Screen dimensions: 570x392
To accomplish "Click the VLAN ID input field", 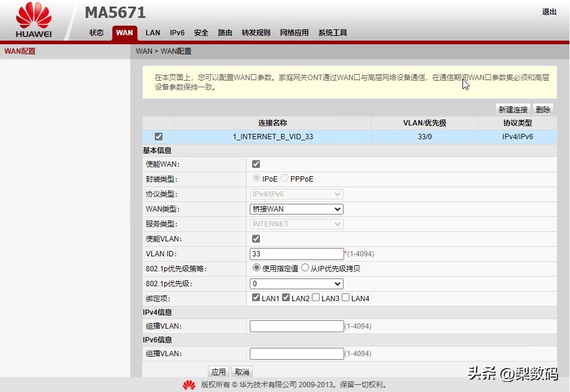I will (x=296, y=253).
